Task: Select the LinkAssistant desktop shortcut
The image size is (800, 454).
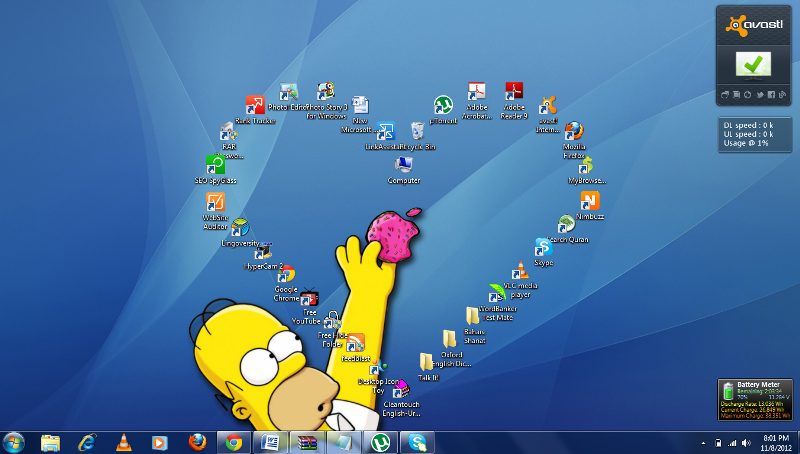Action: [x=385, y=136]
